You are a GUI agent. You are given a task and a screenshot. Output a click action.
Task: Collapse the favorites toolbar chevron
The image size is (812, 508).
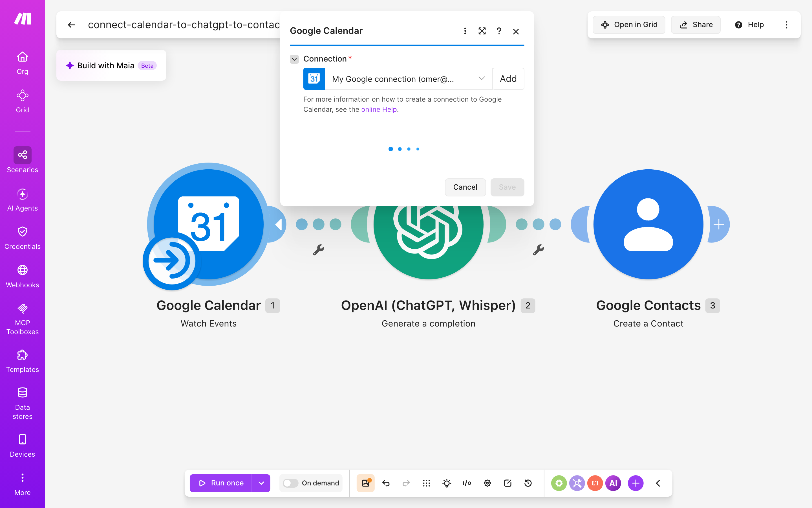pyautogui.click(x=658, y=483)
